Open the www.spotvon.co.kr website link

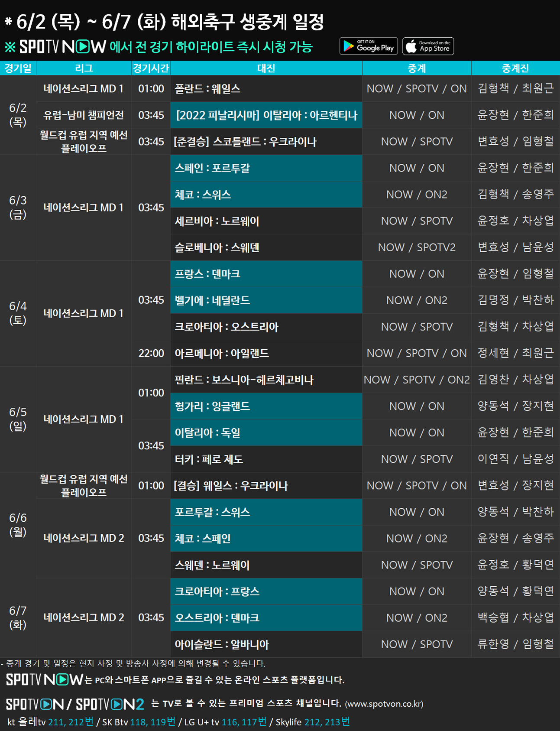pyautogui.click(x=384, y=704)
